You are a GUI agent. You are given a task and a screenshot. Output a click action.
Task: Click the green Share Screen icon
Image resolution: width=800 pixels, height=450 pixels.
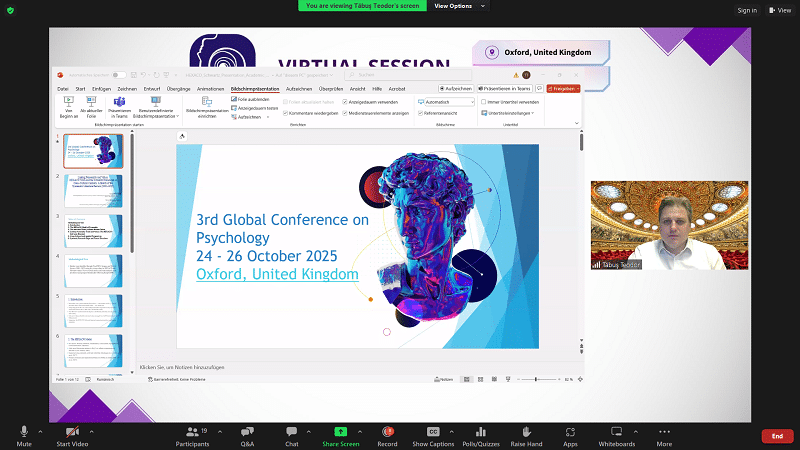pyautogui.click(x=340, y=430)
